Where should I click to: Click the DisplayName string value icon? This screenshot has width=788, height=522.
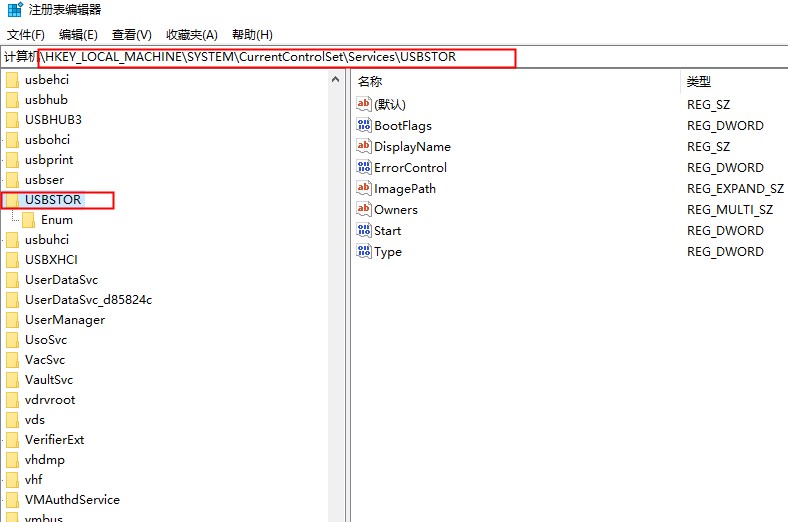pyautogui.click(x=364, y=146)
